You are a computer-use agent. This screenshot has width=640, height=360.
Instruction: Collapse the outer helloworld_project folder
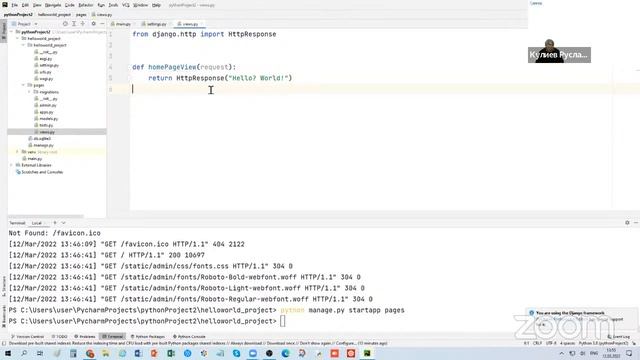[18, 38]
